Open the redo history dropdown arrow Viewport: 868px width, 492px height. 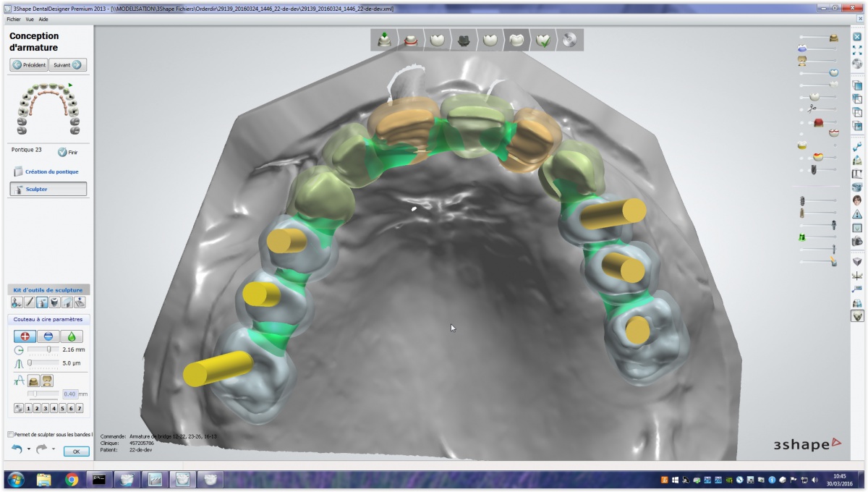(x=54, y=449)
